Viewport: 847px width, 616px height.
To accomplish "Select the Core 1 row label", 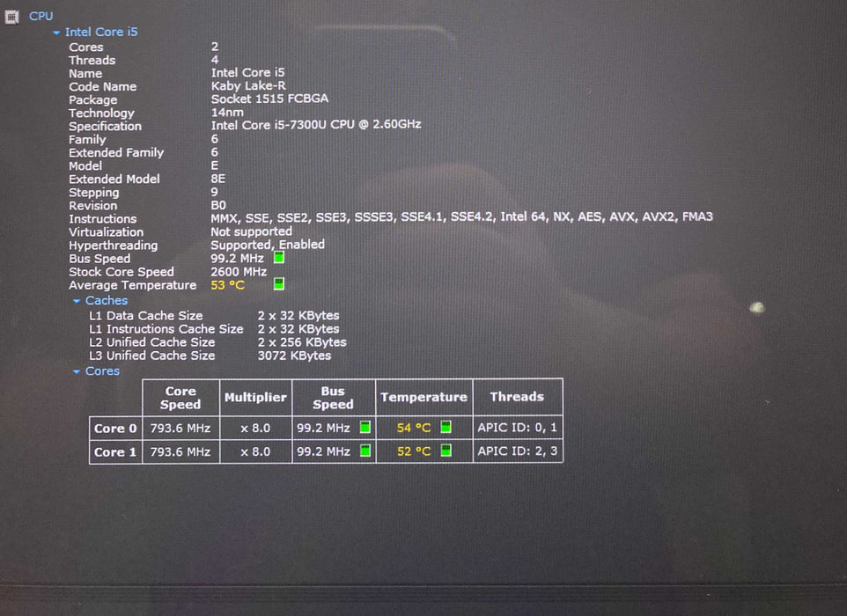I will (115, 451).
